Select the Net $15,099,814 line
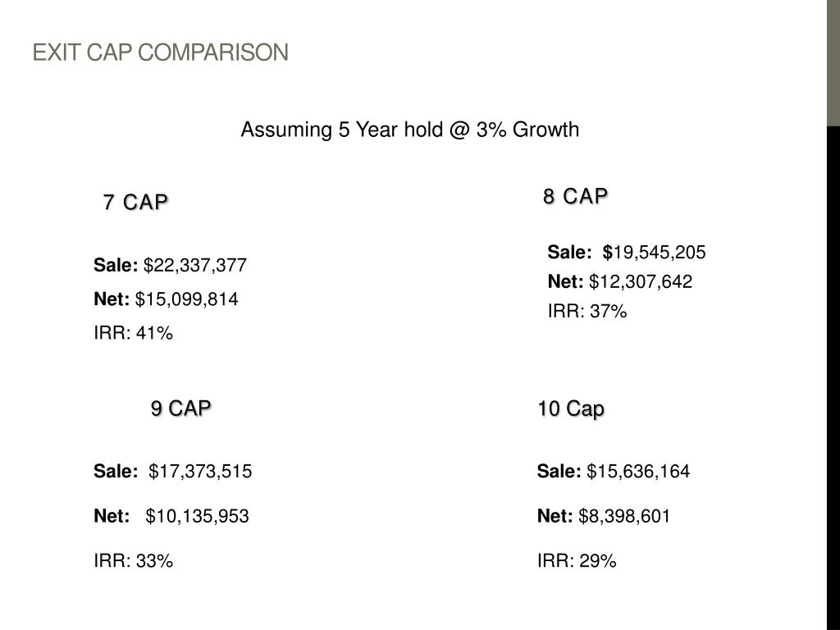The width and height of the screenshot is (840, 630). coord(166,299)
